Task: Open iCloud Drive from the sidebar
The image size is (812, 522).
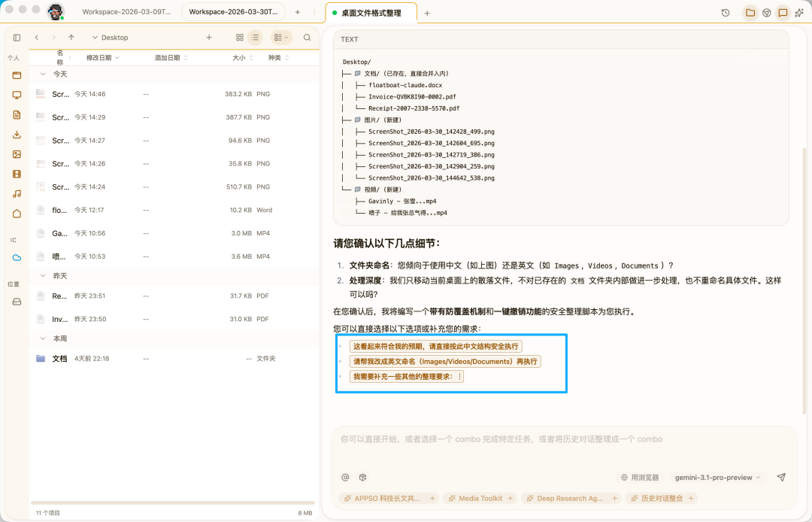Action: pyautogui.click(x=17, y=257)
